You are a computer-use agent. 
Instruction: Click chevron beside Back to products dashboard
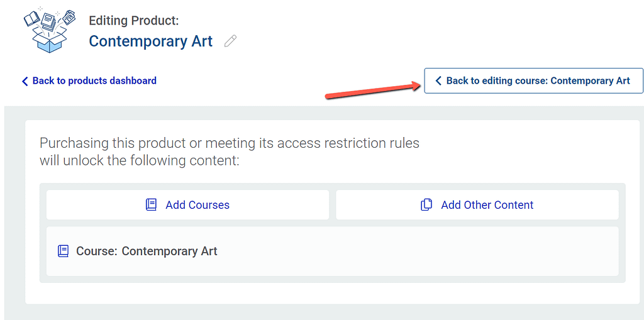pyautogui.click(x=25, y=81)
